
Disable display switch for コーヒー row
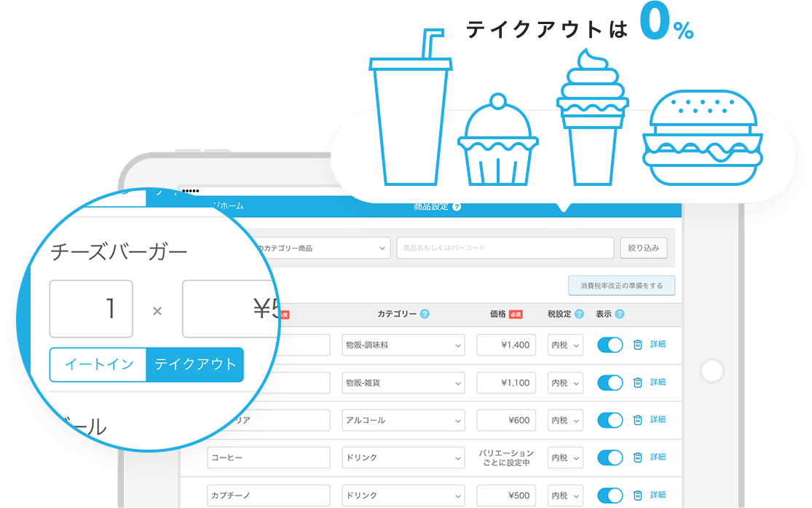click(610, 458)
